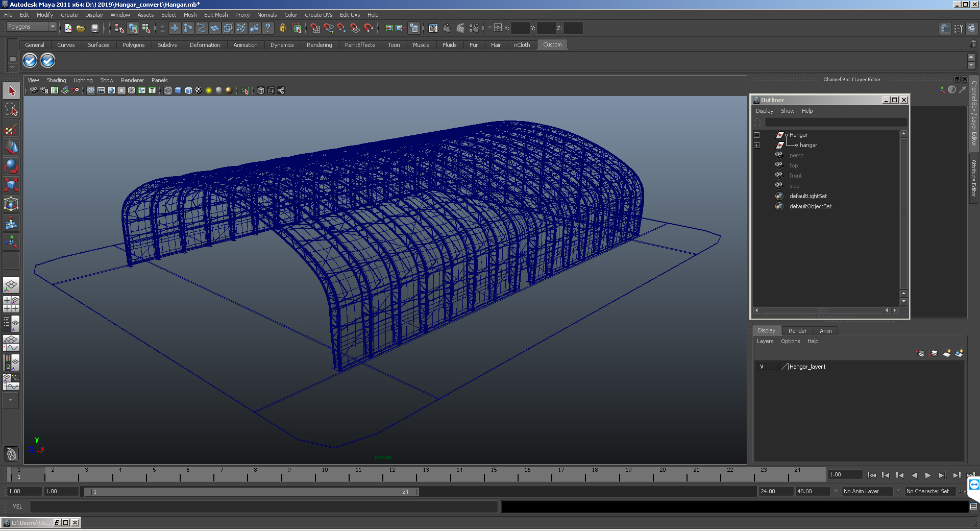Open the render view clapperboard icon
This screenshot has width=980, height=531.
(x=433, y=28)
